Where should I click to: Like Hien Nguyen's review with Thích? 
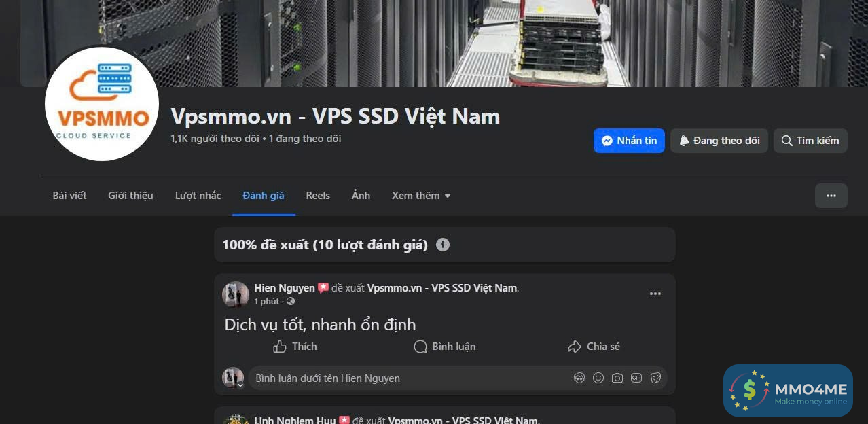(295, 347)
